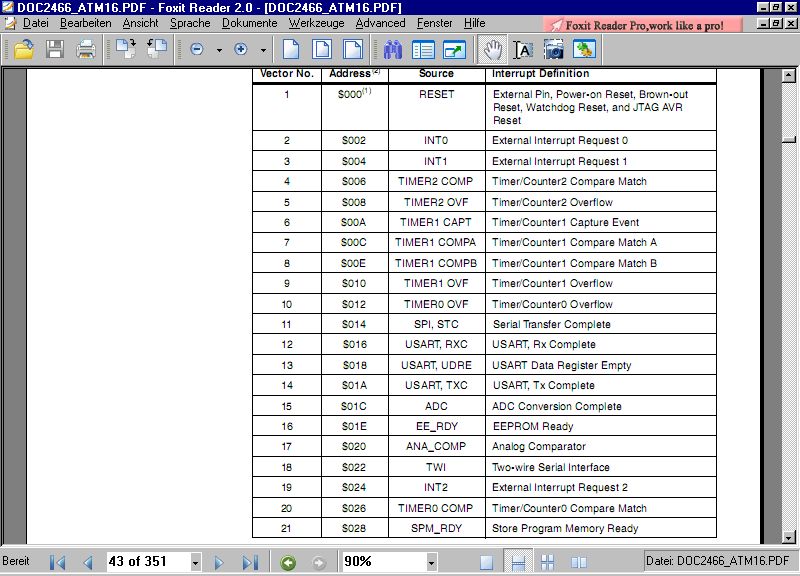Click the EE_RDY source cell
The width and height of the screenshot is (800, 576).
[x=437, y=427]
